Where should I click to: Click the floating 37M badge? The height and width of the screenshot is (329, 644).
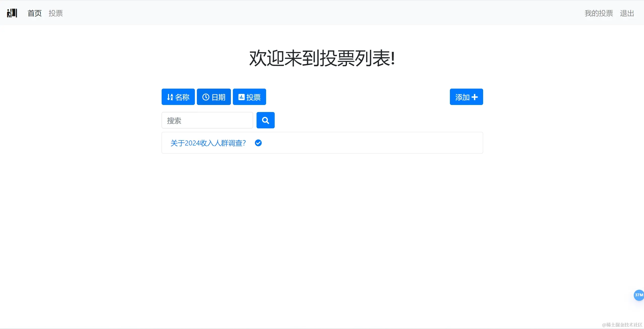tap(638, 295)
